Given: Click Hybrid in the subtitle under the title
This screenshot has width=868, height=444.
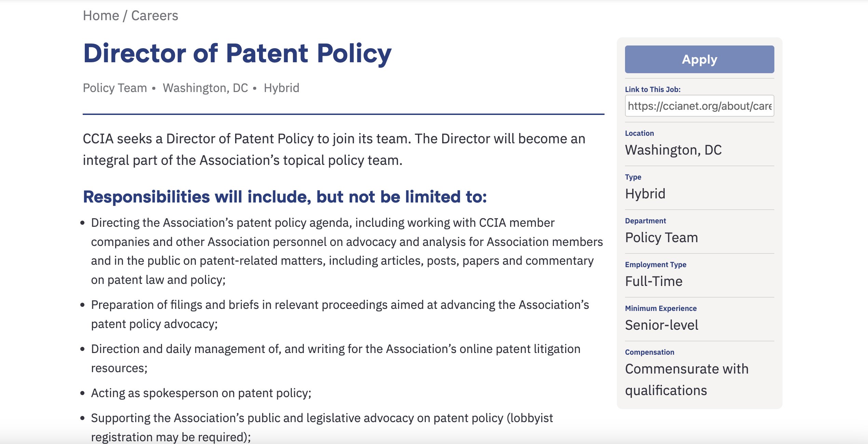Looking at the screenshot, I should coord(281,88).
